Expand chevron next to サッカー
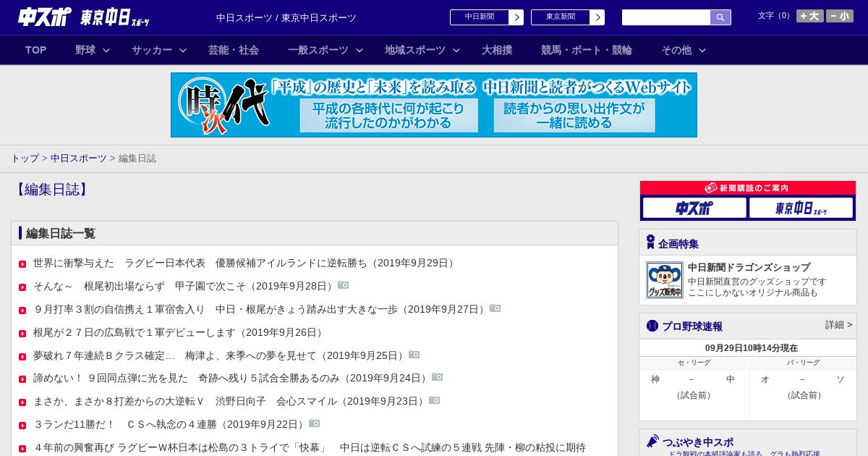Screen dimensions: 868x456 coord(183,50)
